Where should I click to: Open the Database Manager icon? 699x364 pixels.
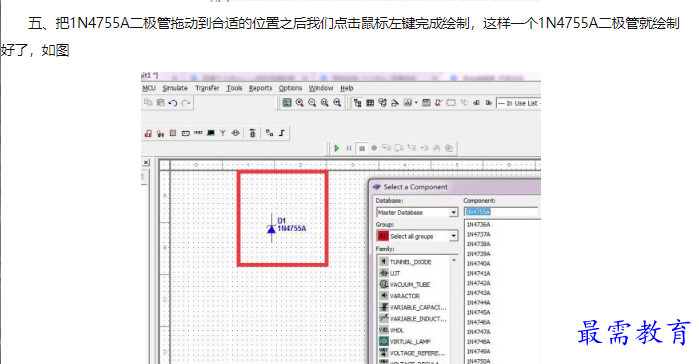tap(382, 103)
